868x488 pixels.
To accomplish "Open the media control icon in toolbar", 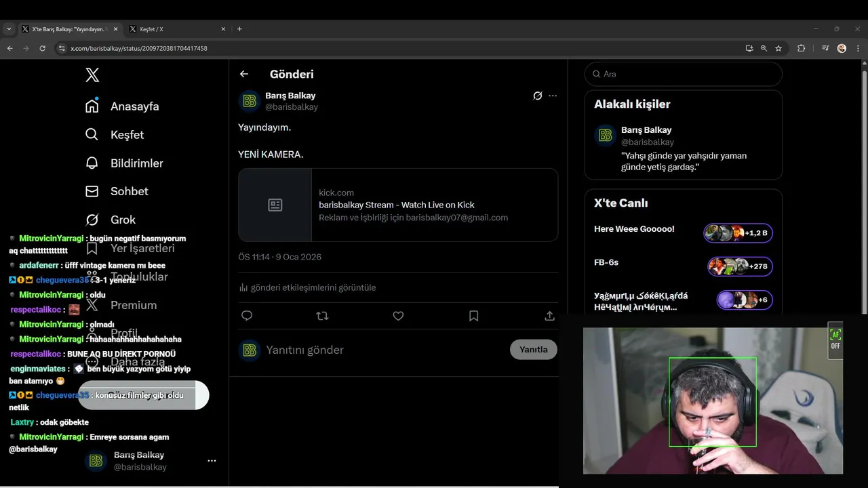I will 825,48.
